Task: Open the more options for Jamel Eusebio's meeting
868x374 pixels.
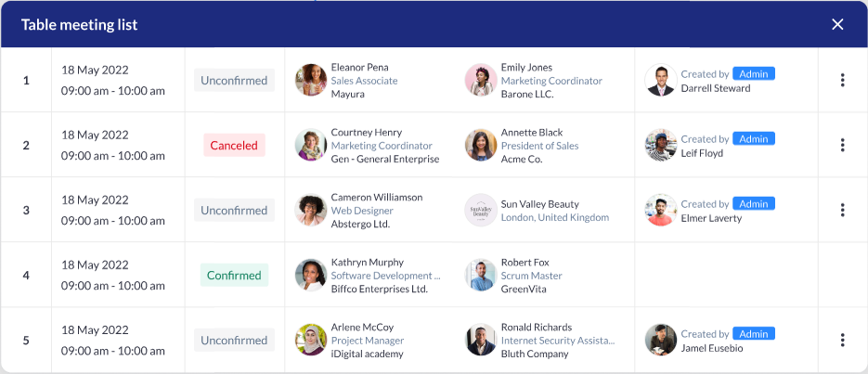Action: click(842, 340)
